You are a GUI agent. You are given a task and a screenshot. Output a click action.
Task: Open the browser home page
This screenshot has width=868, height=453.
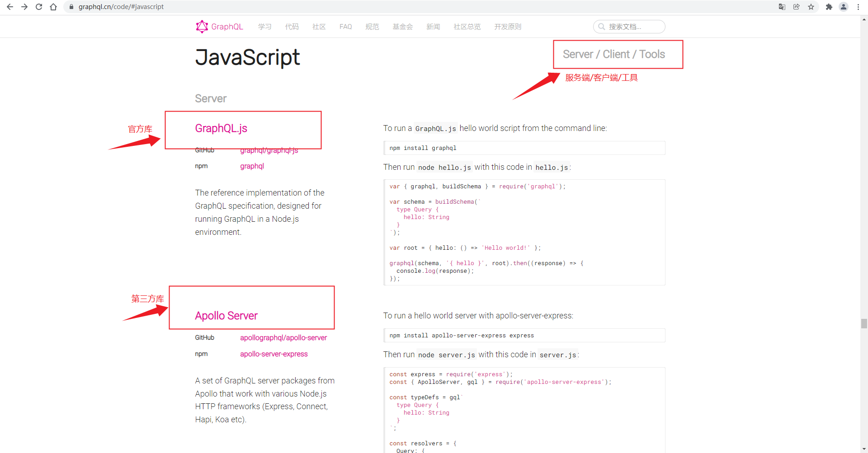point(53,7)
